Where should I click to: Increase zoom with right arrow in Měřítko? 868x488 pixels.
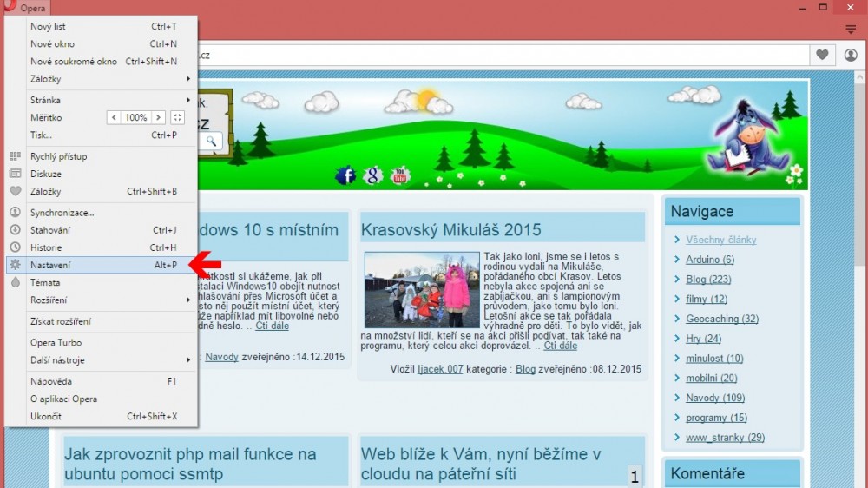coord(158,117)
